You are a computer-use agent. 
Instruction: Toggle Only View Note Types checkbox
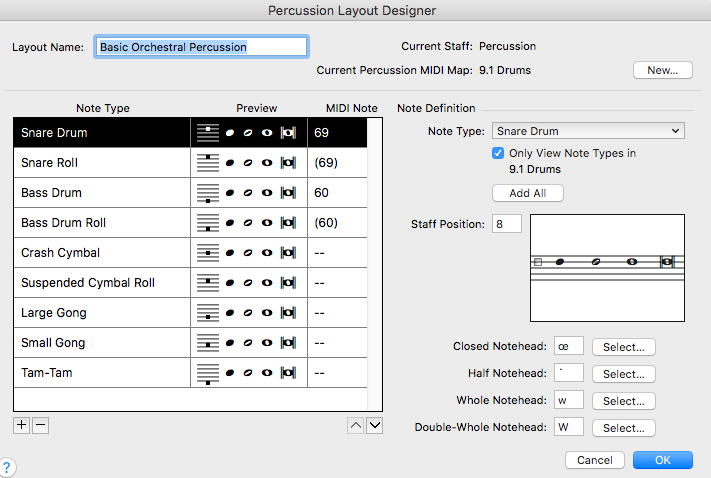[499, 153]
